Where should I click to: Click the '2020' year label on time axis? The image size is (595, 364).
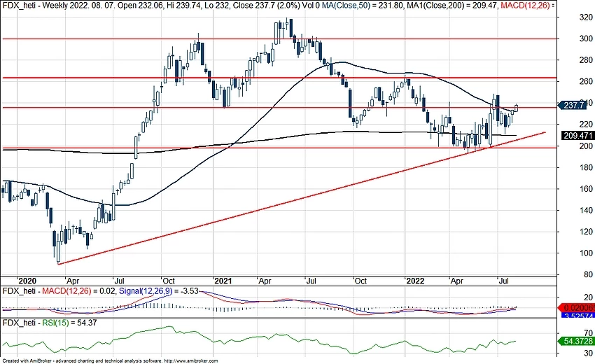27,281
